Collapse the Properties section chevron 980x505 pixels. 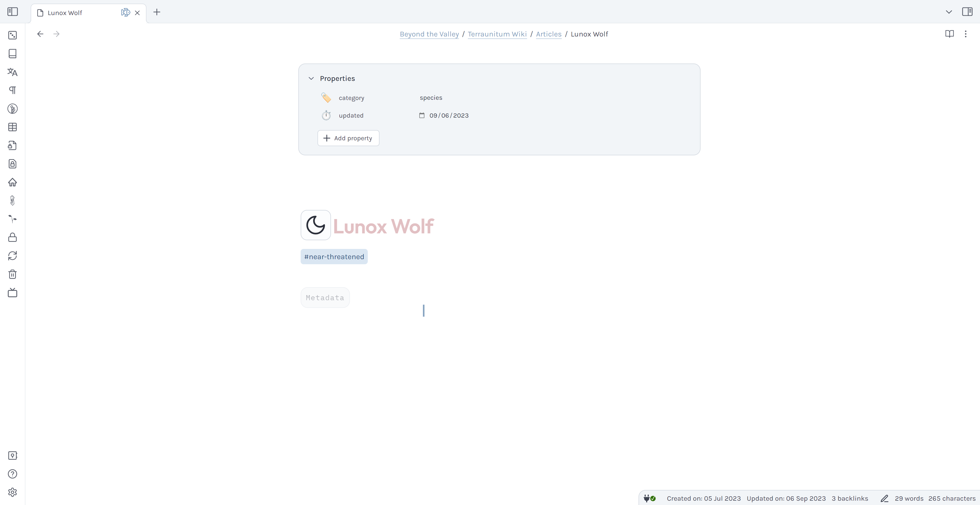[311, 78]
